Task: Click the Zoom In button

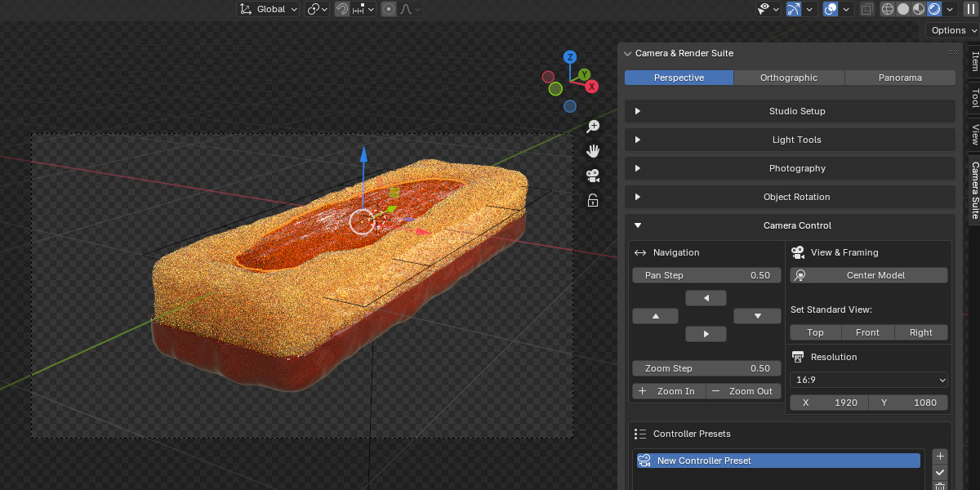Action: 669,391
